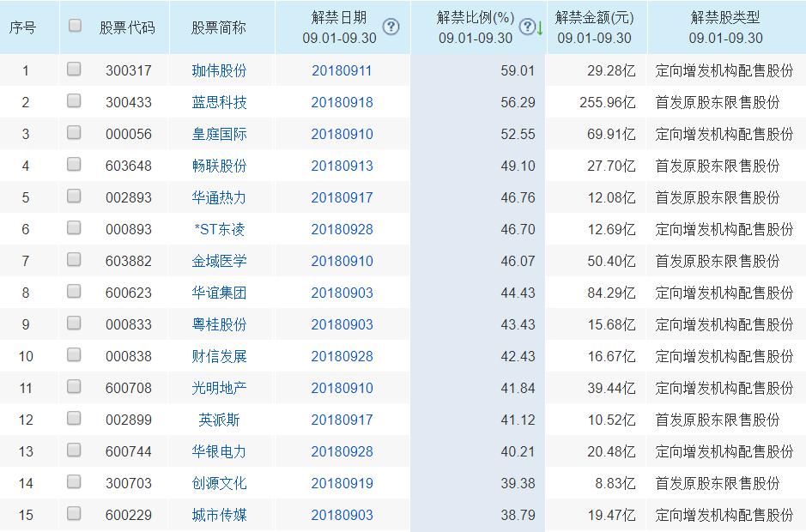Viewport: 806px width, 532px height.
Task: Check the box for row 000833
Action: 74,323
